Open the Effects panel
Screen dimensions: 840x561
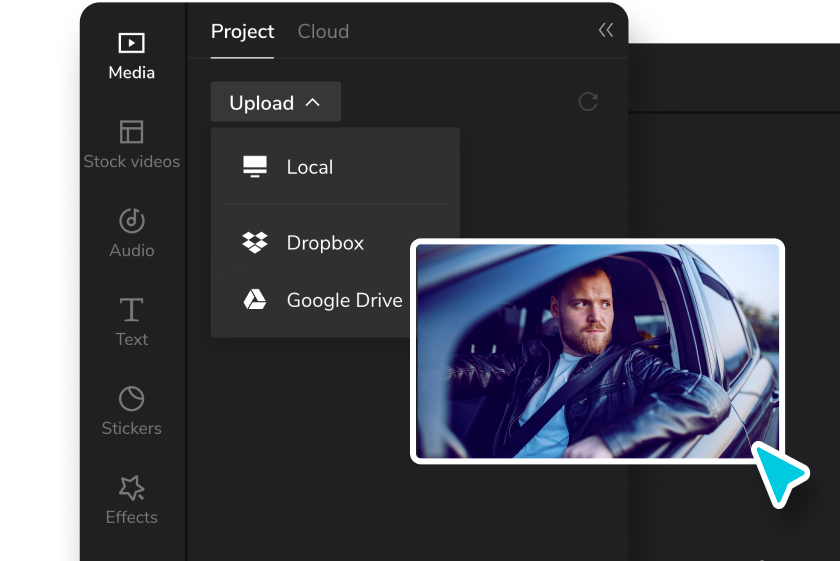click(x=131, y=500)
